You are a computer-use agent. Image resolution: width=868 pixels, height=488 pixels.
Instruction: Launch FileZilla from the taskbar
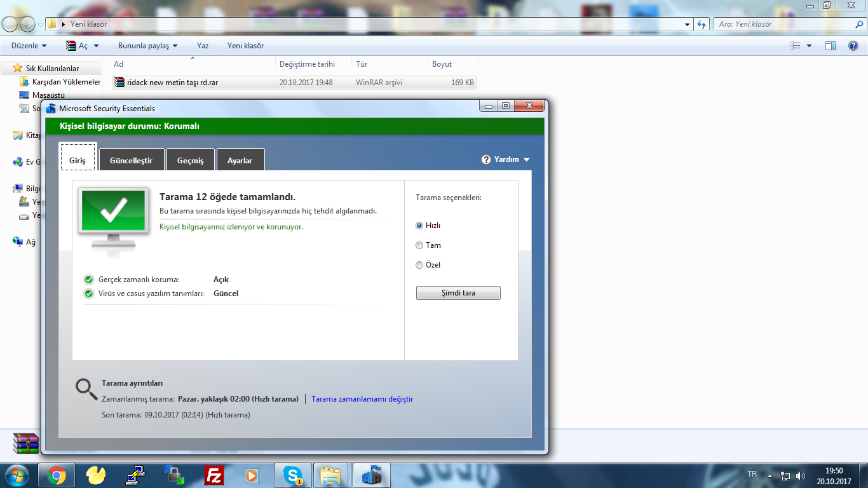[x=214, y=475]
